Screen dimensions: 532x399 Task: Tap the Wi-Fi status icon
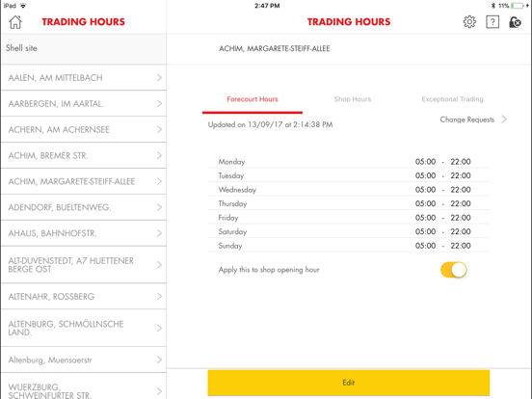pyautogui.click(x=23, y=6)
